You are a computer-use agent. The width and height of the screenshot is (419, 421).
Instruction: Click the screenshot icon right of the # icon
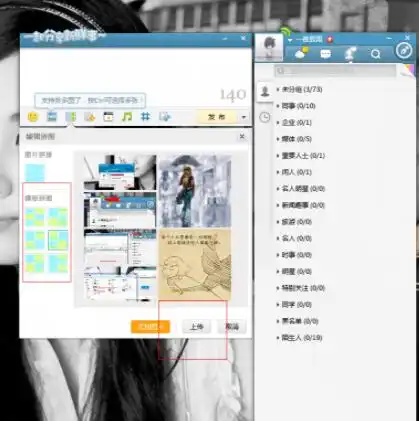coord(165,117)
